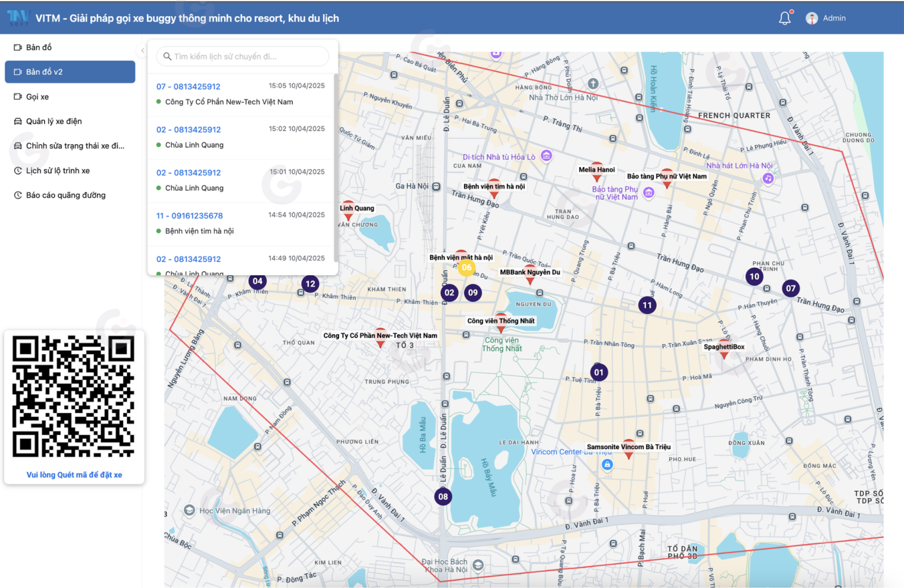Viewport: 904px width, 588px height.
Task: Select buggy marker 02 on map
Action: 449,292
